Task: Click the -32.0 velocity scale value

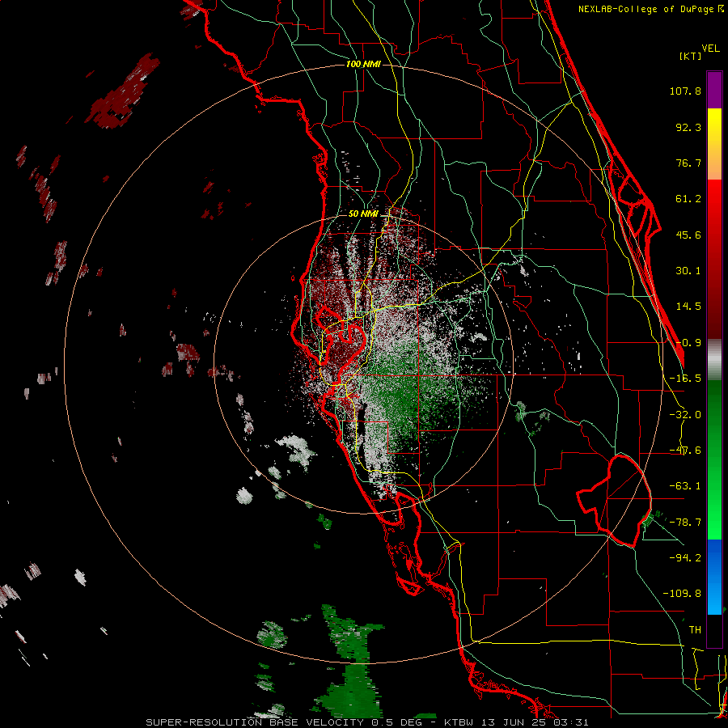Action: tap(685, 415)
